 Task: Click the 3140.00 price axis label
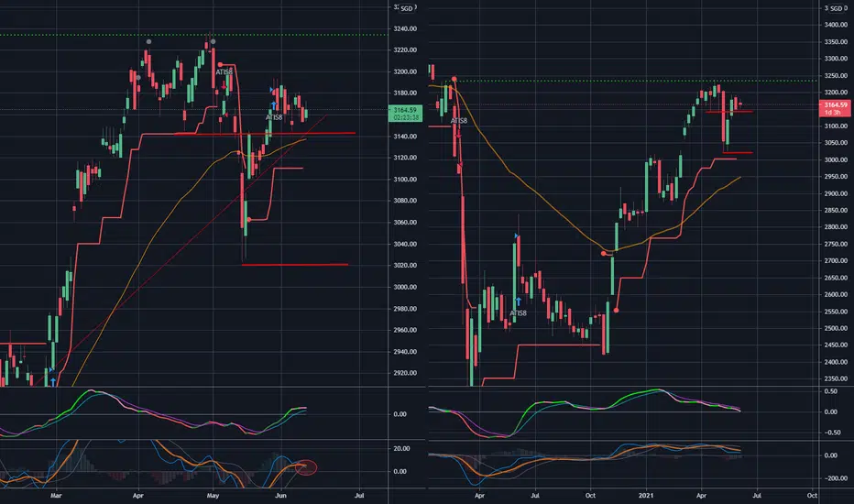(405, 137)
